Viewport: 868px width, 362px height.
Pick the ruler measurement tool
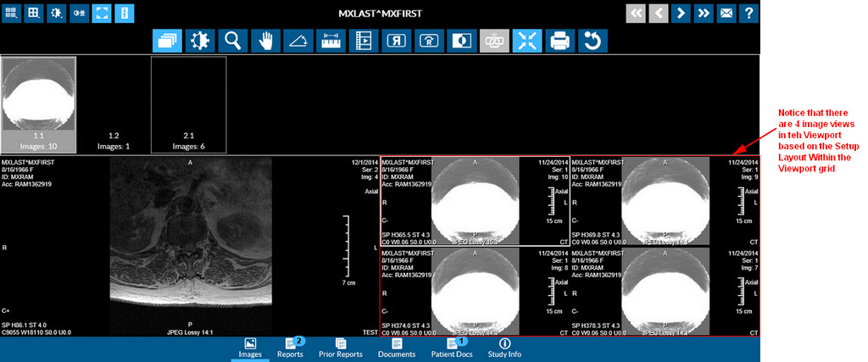329,41
